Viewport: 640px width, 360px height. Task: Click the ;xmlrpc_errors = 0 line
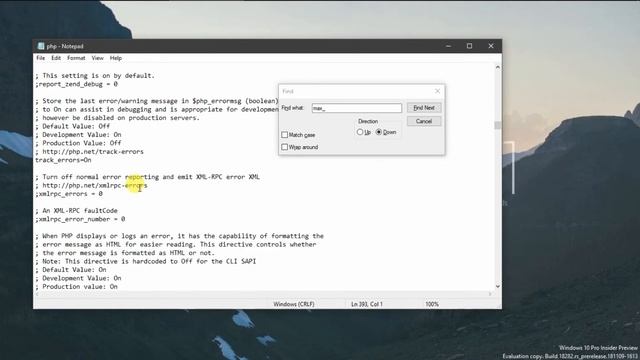click(69, 194)
